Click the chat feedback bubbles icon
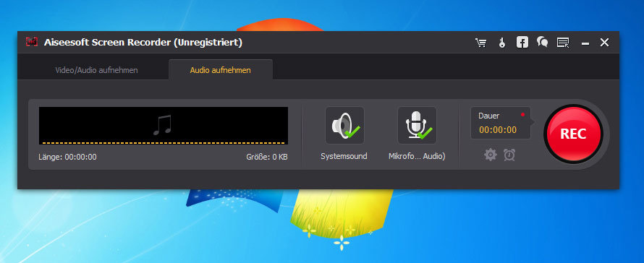Viewport: 644px width, 263px height. pos(542,42)
